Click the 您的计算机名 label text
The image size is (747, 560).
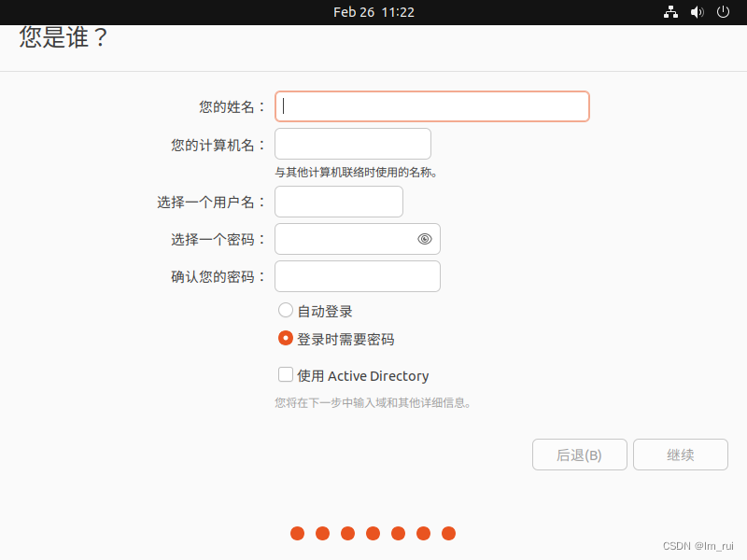pos(218,145)
